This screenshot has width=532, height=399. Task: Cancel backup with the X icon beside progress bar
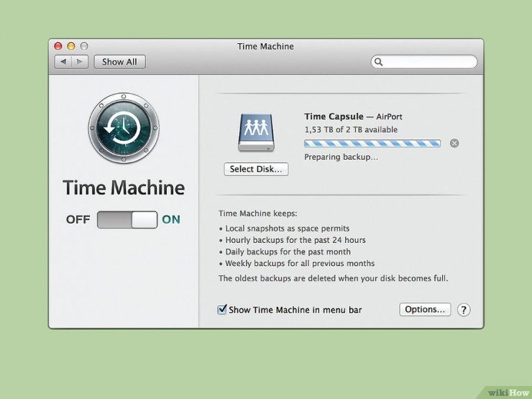[x=454, y=143]
